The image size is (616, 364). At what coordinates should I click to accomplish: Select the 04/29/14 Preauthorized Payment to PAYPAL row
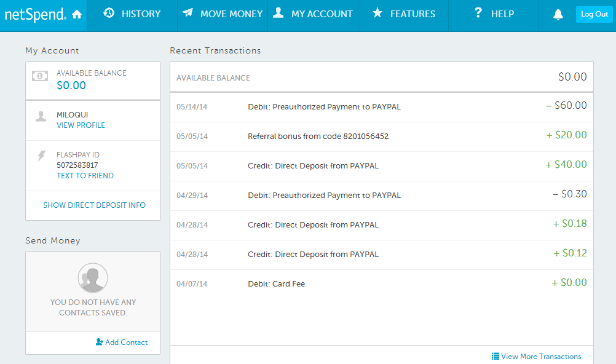coord(381,196)
